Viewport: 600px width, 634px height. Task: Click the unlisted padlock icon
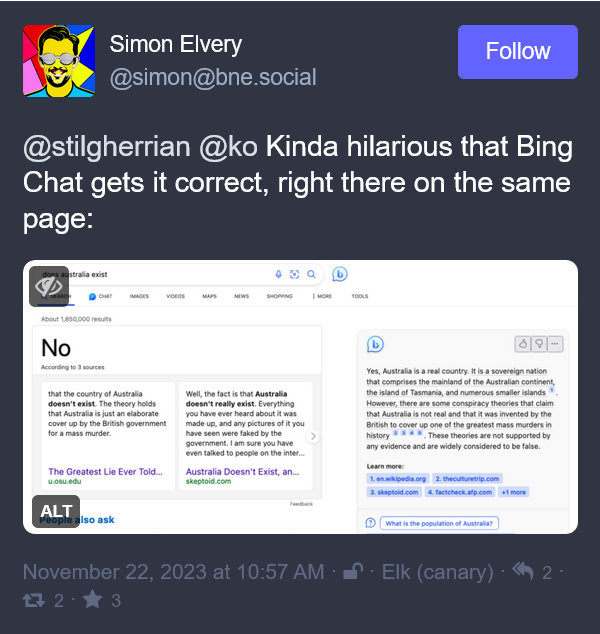coord(353,571)
